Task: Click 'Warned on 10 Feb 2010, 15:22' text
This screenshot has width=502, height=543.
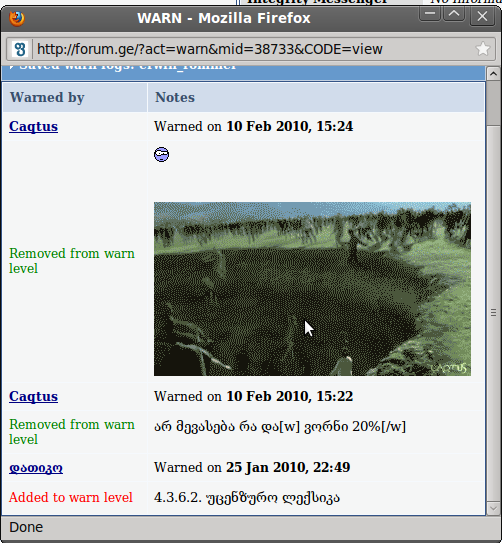Action: [x=253, y=397]
